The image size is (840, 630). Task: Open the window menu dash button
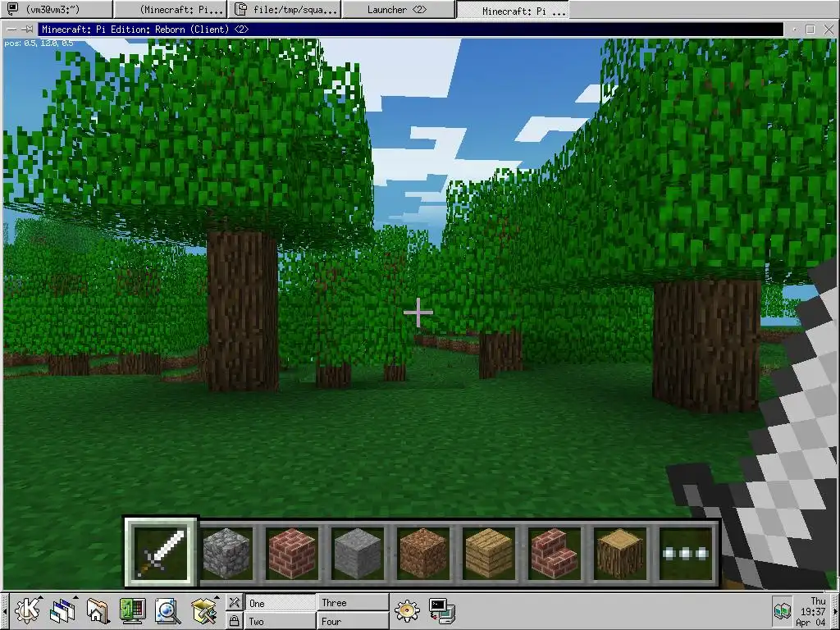11,30
